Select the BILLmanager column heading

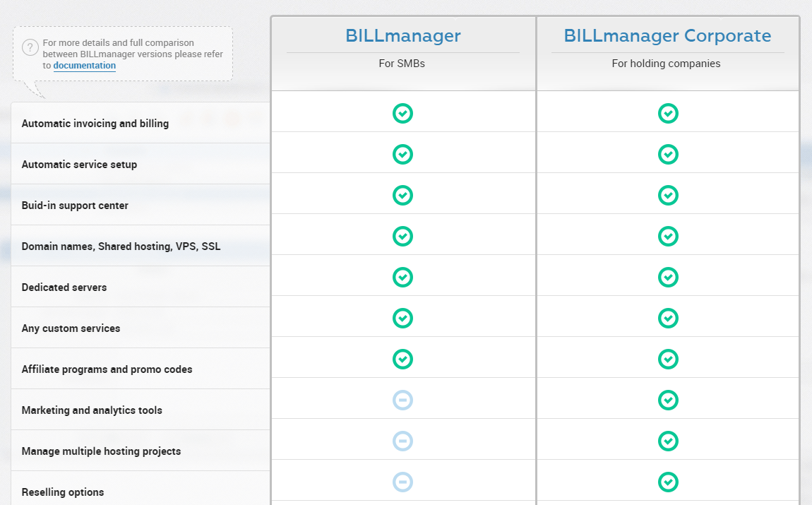click(x=403, y=36)
